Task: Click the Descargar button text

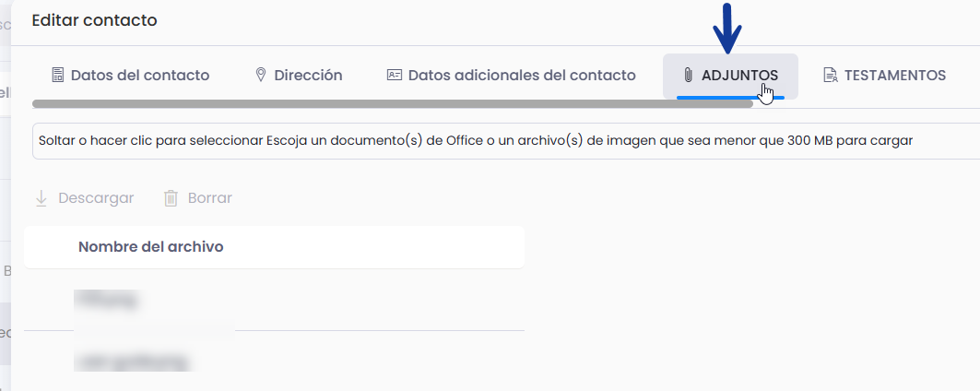Action: (96, 198)
